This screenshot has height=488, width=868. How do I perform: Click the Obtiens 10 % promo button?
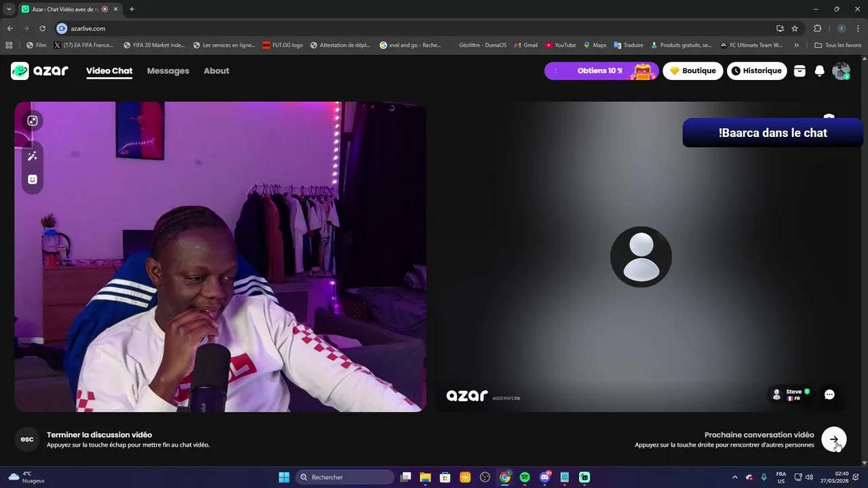(x=601, y=70)
